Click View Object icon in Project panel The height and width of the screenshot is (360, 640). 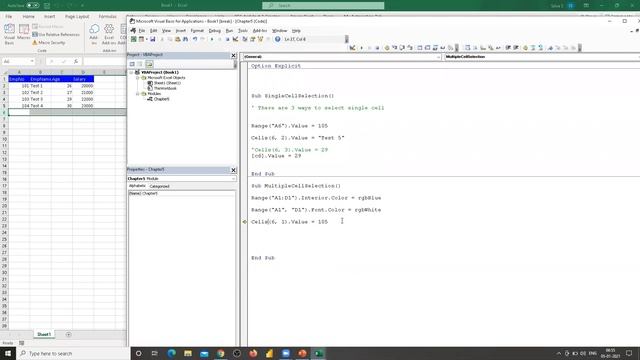pyautogui.click(x=140, y=64)
